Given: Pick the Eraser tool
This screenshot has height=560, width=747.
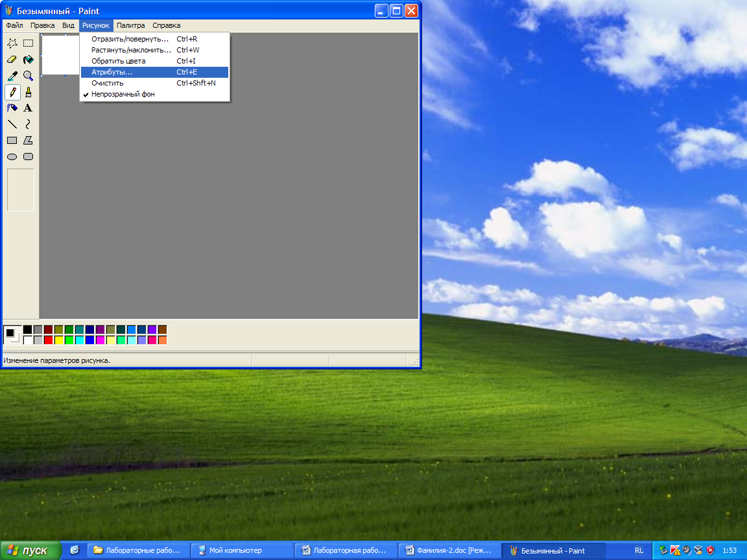Looking at the screenshot, I should [x=12, y=60].
